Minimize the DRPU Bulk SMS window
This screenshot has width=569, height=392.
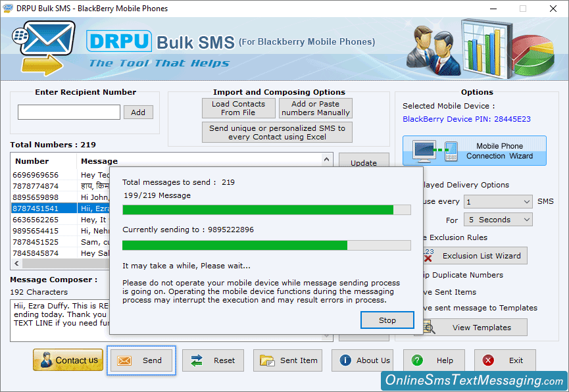tap(493, 9)
